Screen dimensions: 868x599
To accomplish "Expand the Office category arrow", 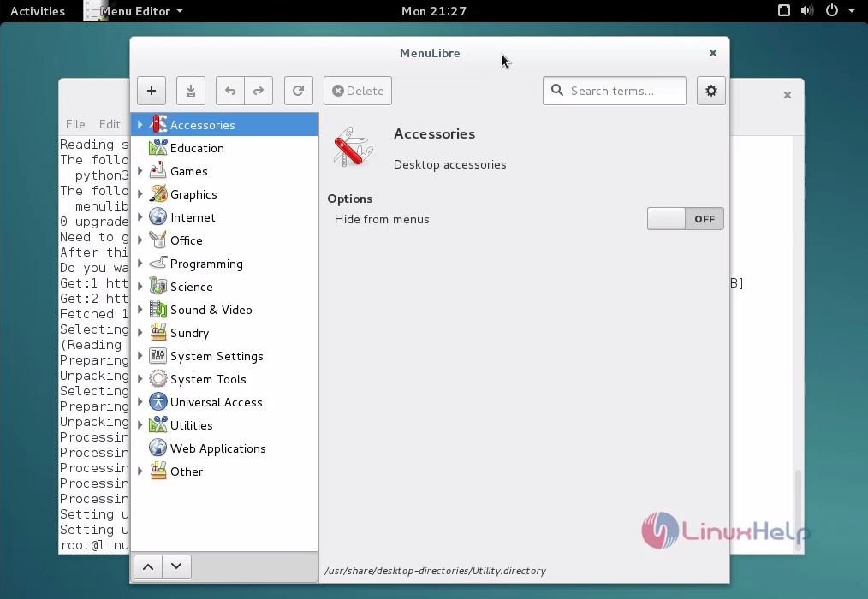I will [140, 240].
